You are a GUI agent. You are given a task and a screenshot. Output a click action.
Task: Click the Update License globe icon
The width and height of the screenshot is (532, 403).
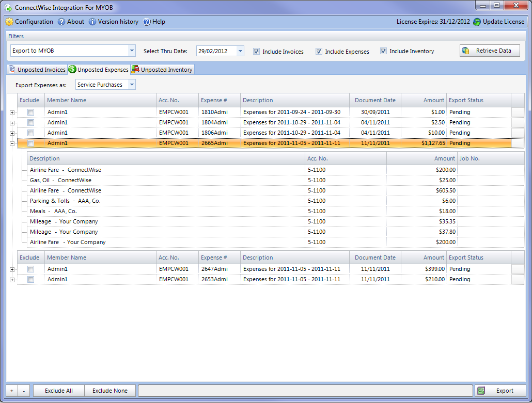[477, 22]
